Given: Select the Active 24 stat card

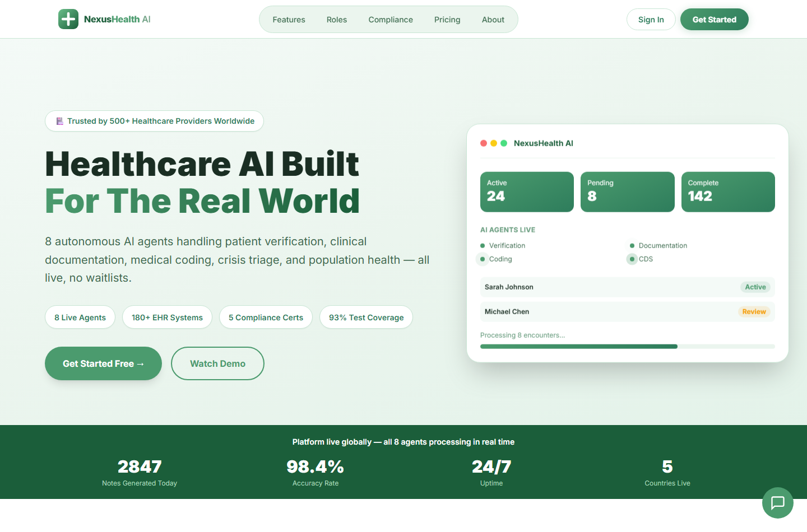Looking at the screenshot, I should 527,192.
